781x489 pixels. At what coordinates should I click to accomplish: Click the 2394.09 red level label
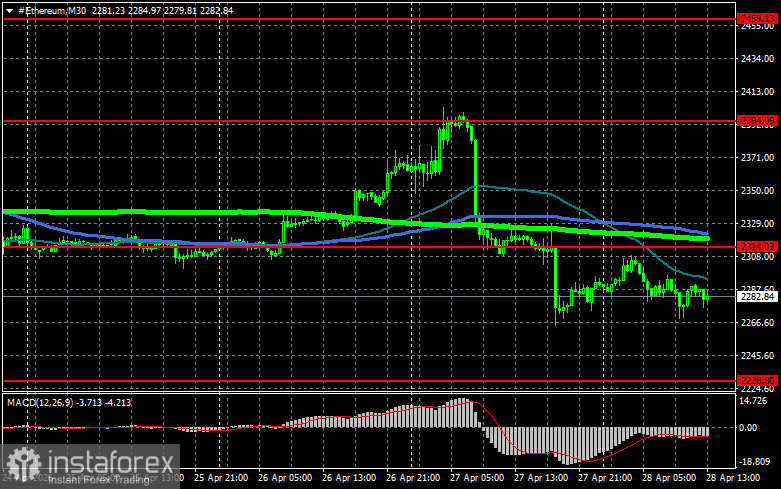(x=757, y=121)
